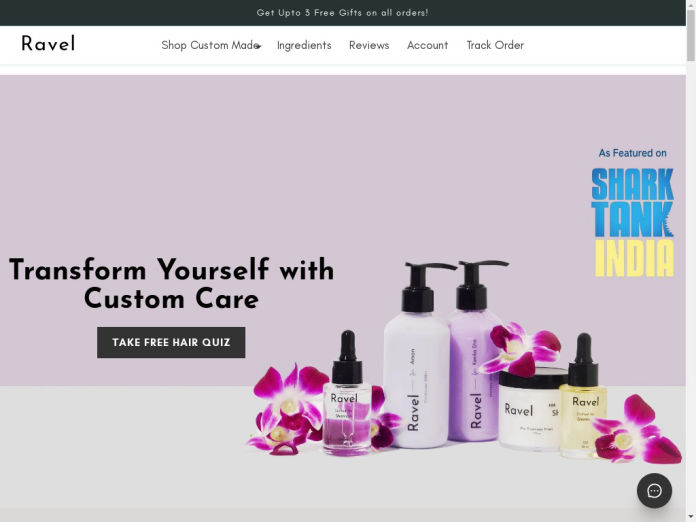Screen dimensions: 696x522
Task: Select Track Order in navigation
Action: [x=495, y=45]
